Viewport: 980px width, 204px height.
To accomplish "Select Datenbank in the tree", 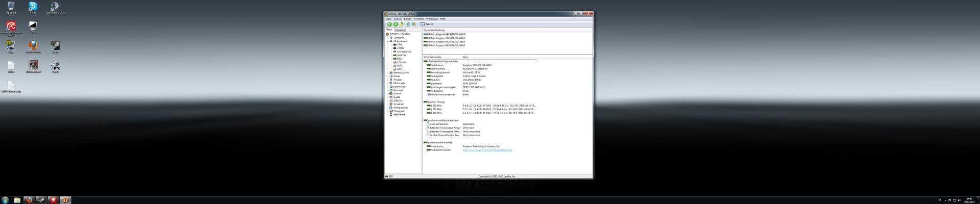I will coord(399,111).
